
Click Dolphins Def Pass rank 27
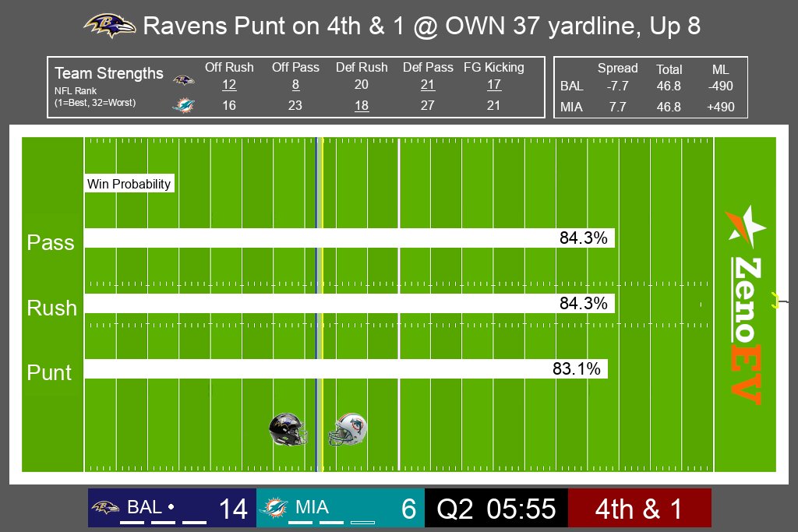coord(428,105)
